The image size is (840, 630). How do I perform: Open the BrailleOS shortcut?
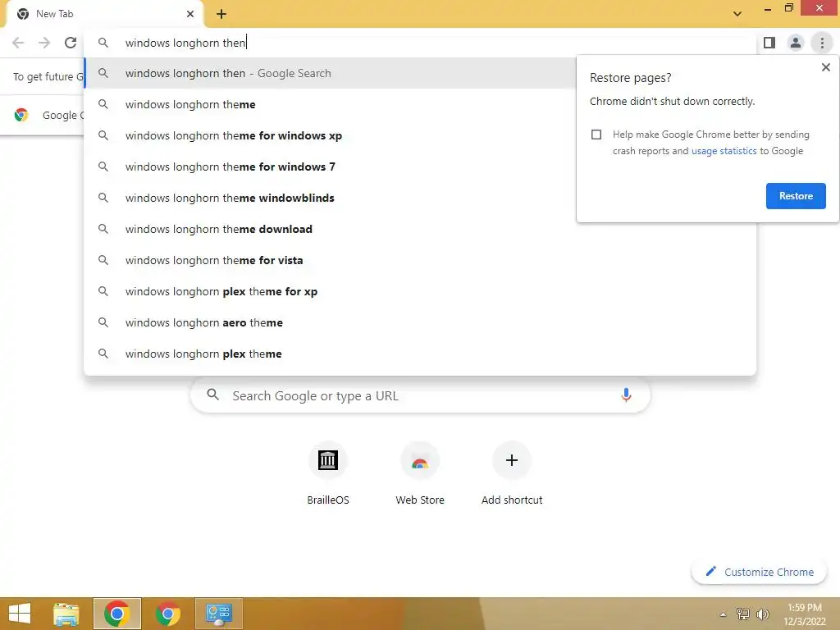click(328, 474)
